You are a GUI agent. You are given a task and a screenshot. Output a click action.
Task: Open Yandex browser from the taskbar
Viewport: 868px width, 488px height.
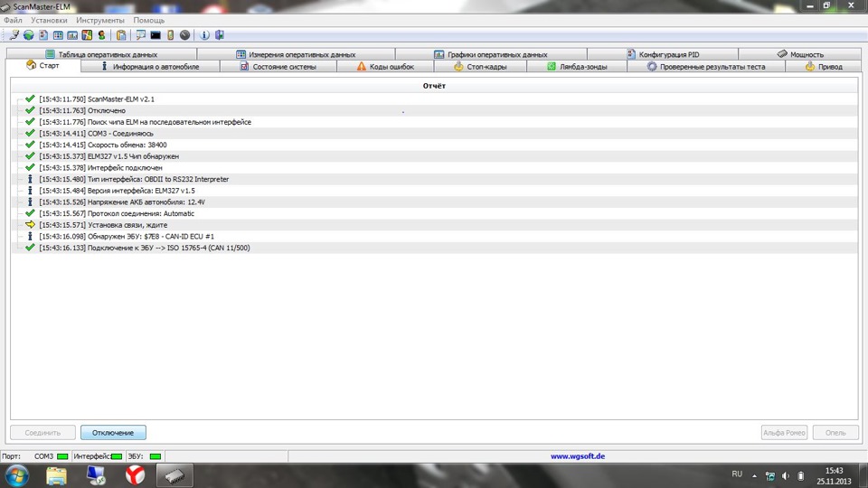135,475
